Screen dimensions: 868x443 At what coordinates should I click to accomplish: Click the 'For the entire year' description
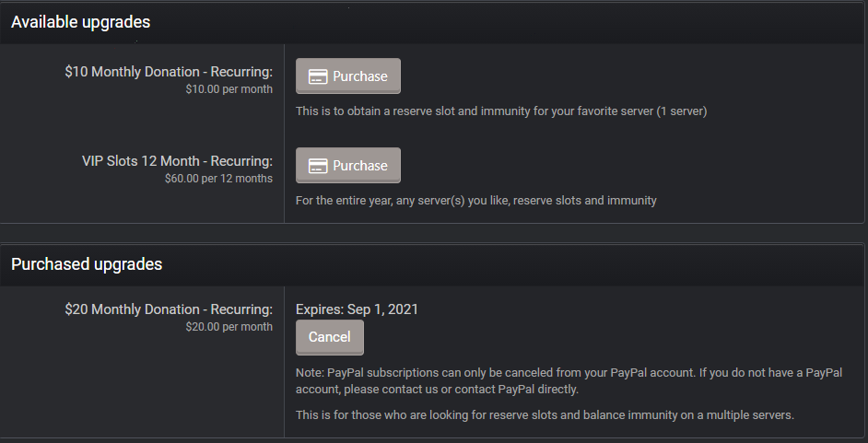pos(475,200)
